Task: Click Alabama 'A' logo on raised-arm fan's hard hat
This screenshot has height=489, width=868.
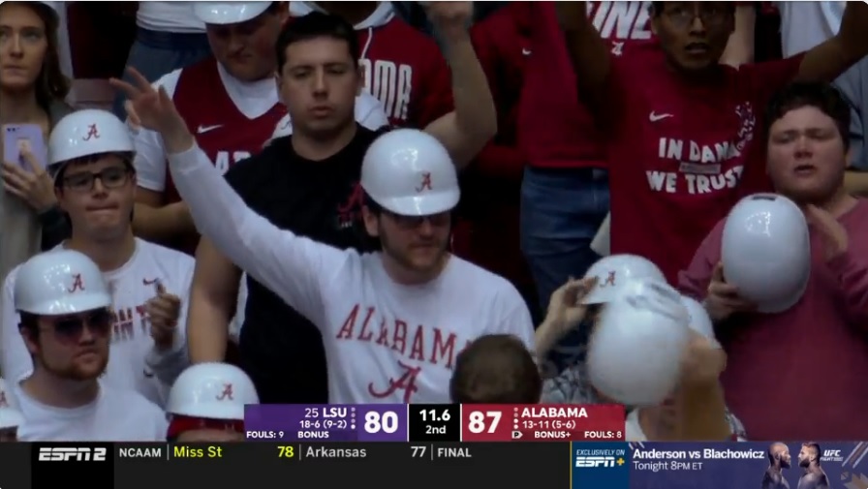Action: point(424,182)
